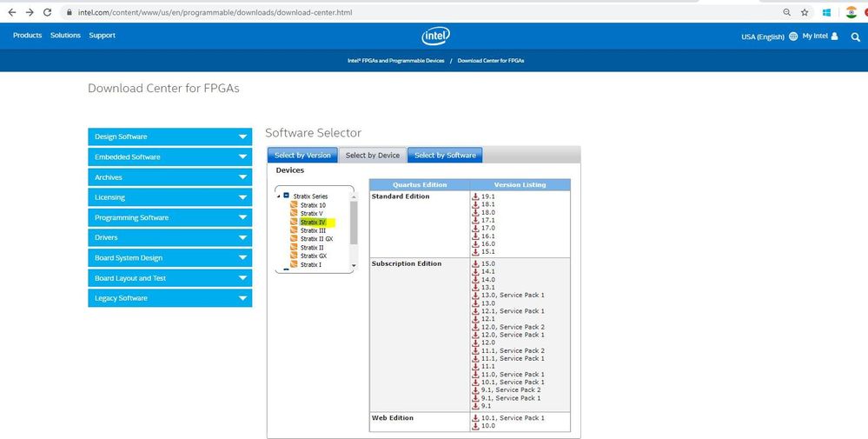Open the Products menu
Viewport: 868px width, 439px height.
click(x=27, y=36)
